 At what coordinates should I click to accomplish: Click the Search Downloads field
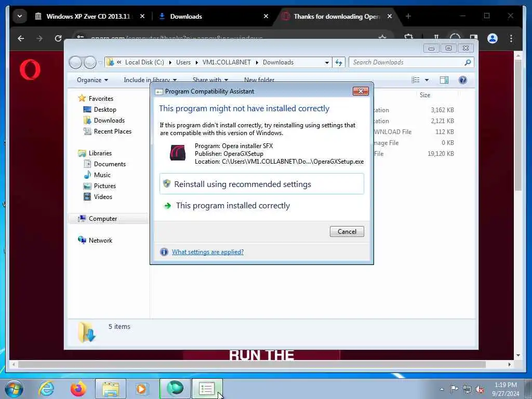(x=405, y=62)
